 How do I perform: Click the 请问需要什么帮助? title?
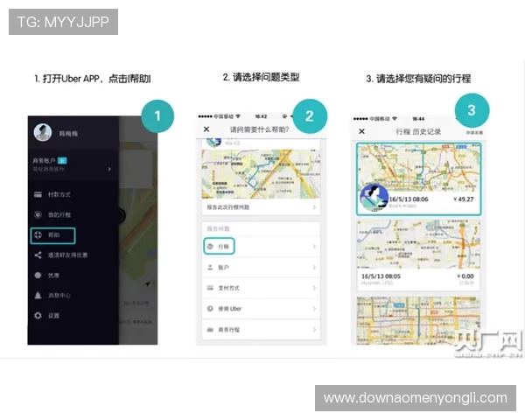pos(260,129)
